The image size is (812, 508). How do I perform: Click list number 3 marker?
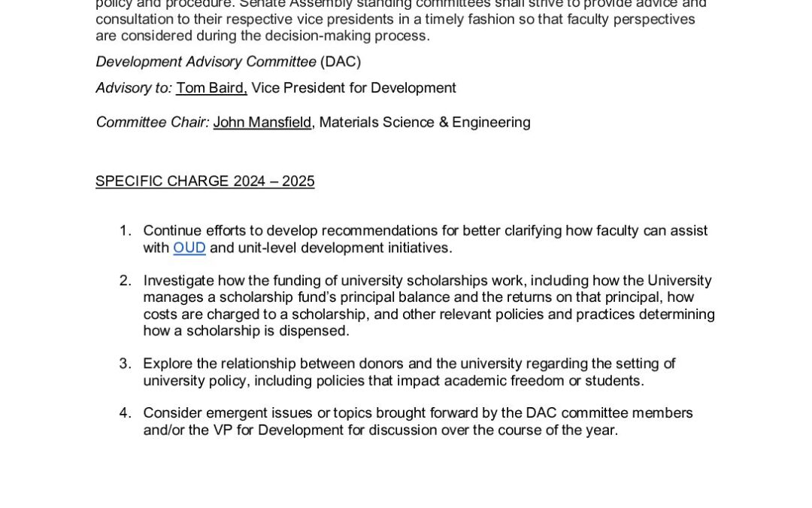tap(126, 364)
